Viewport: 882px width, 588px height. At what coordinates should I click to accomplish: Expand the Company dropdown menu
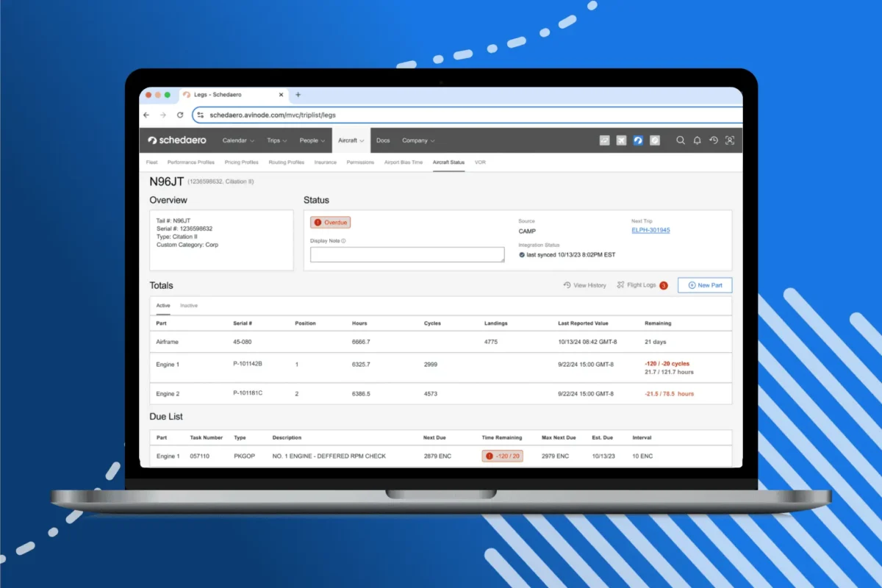click(418, 140)
